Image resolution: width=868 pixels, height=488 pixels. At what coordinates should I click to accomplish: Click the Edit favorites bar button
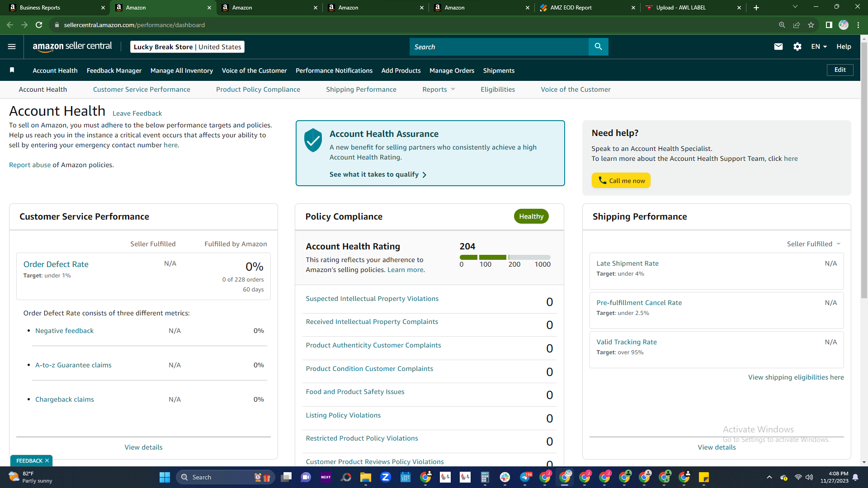(x=840, y=70)
